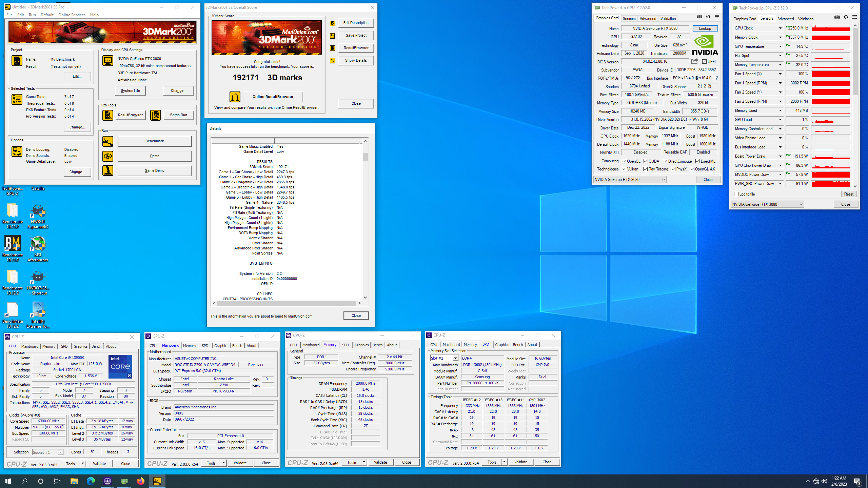
Task: Open hamburger menu in GPU-Z Graphics Card window
Action: (717, 17)
